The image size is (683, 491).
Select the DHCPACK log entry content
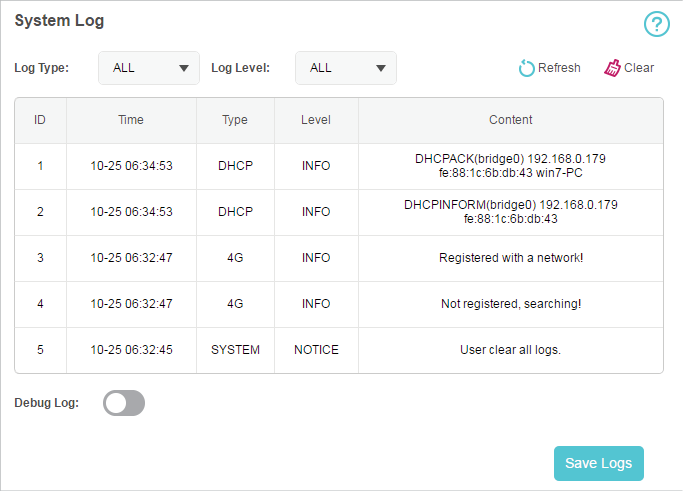[x=511, y=166]
